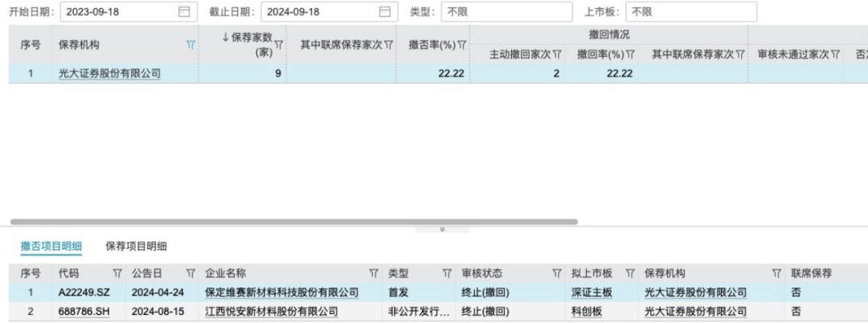This screenshot has width=868, height=323.
Task: Open 保定维赛新材料科技股份有限公司 company link
Action: [282, 292]
